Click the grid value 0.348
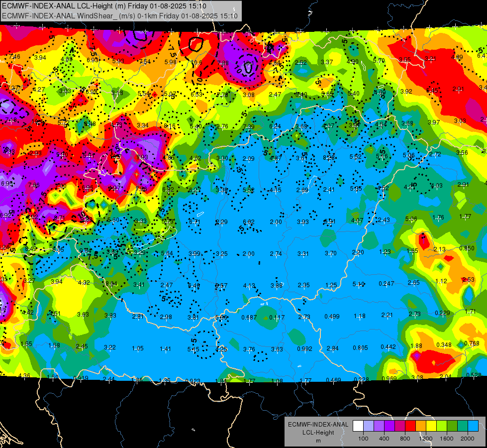The image size is (487, 448). point(444,344)
